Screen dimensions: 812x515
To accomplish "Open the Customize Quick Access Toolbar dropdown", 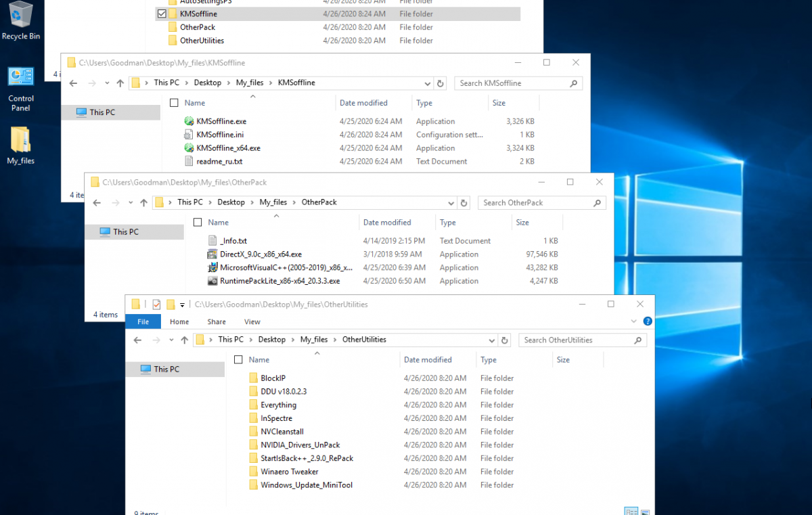I will point(182,305).
